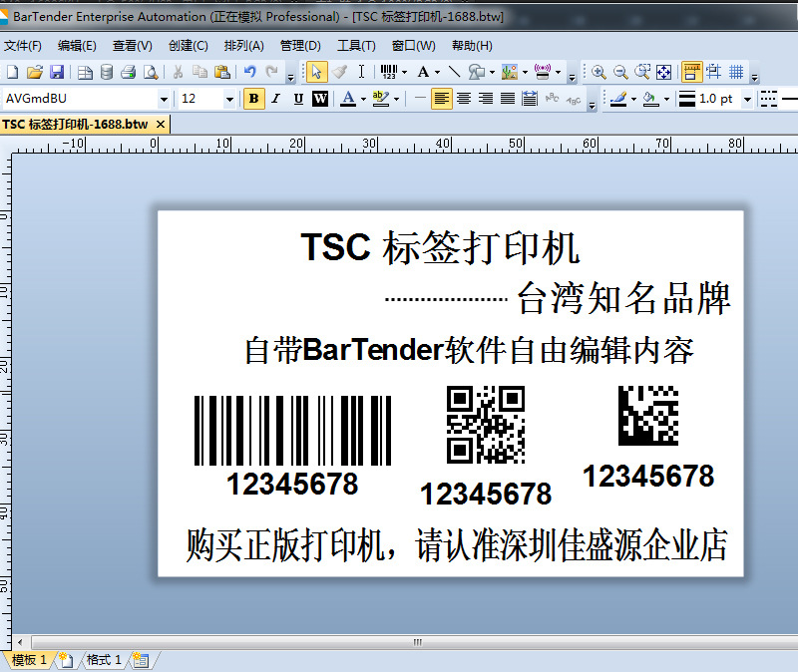The image size is (798, 672).
Task: Select the text cursor I-beam tool
Action: coord(361,72)
